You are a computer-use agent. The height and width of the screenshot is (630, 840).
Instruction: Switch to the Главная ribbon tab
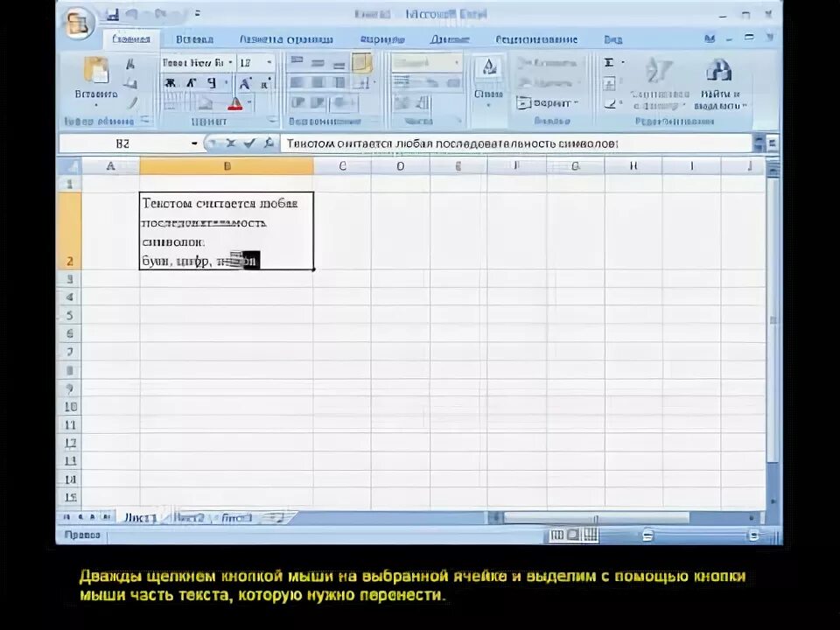(131, 39)
